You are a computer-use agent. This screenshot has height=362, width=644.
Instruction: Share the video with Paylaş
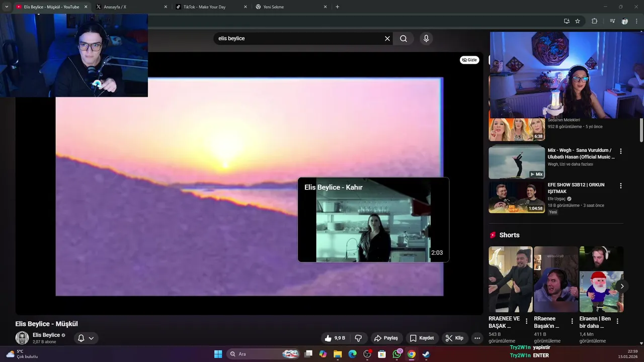pos(386,338)
